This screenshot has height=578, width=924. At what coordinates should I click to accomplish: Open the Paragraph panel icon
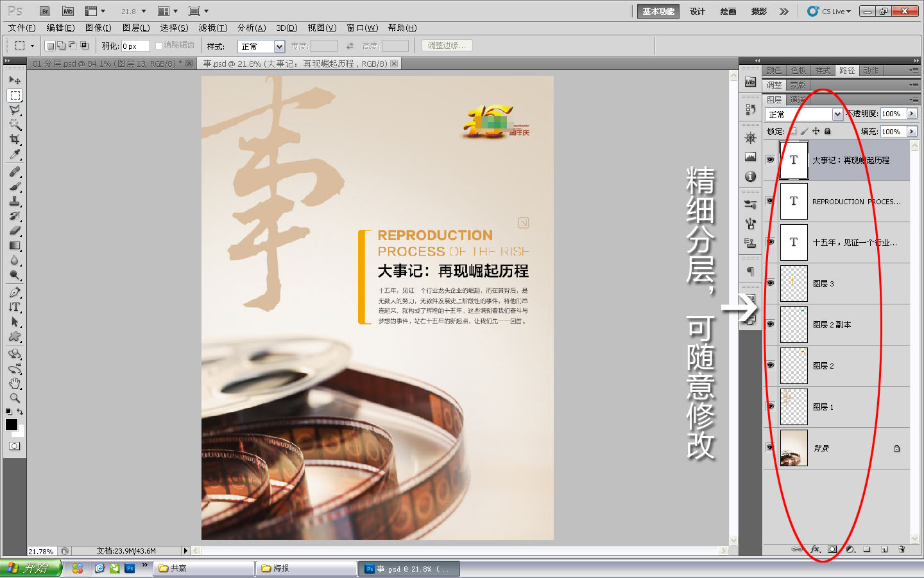click(x=751, y=271)
